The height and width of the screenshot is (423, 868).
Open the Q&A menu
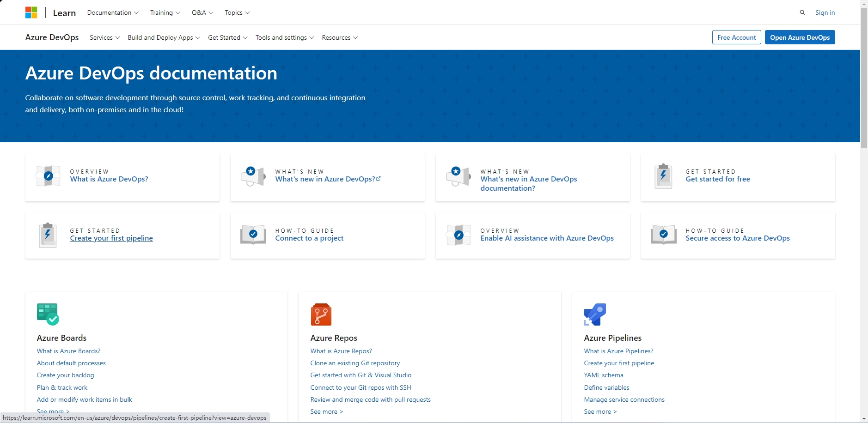coord(202,12)
